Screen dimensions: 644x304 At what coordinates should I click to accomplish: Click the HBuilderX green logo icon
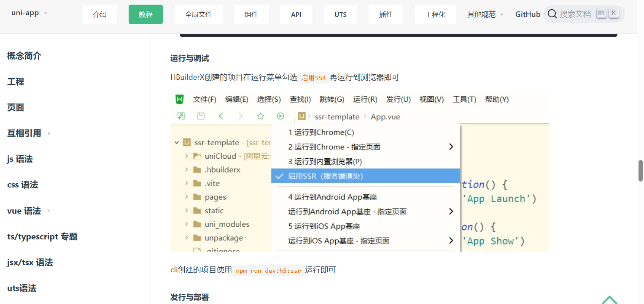coord(180,99)
